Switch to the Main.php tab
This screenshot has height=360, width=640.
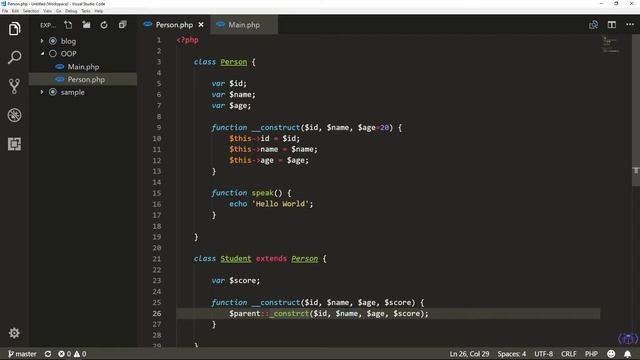(x=244, y=25)
